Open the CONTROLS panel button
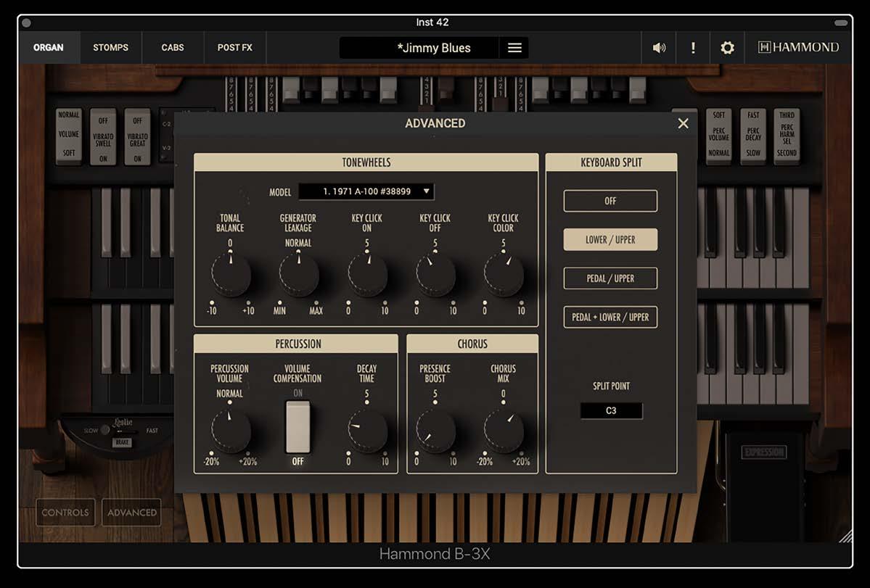This screenshot has width=870, height=588. tap(65, 513)
